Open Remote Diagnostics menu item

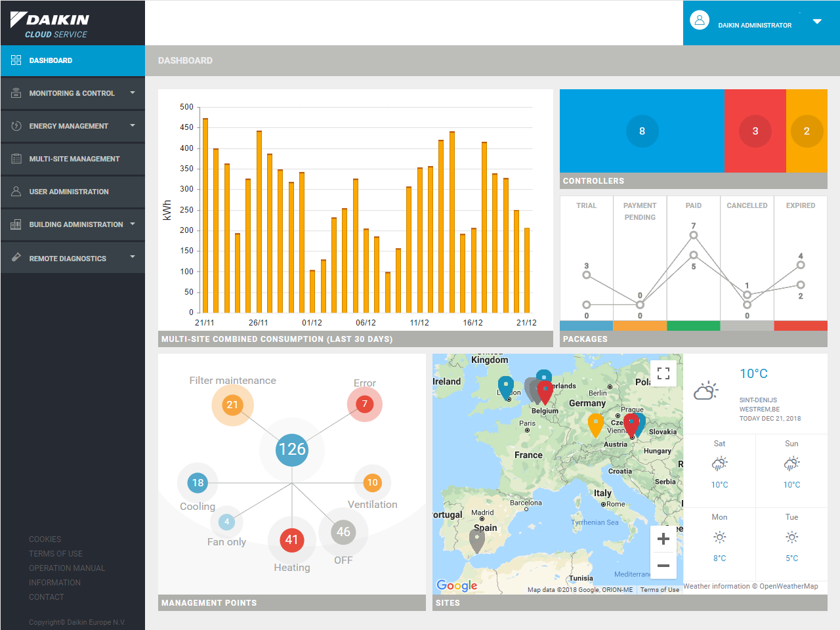click(x=68, y=259)
